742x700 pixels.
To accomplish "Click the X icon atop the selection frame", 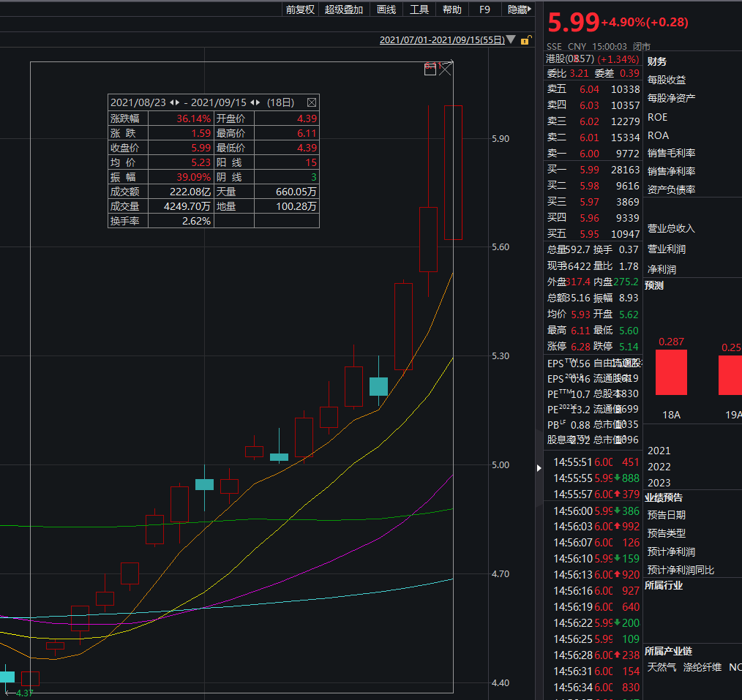I will (445, 69).
